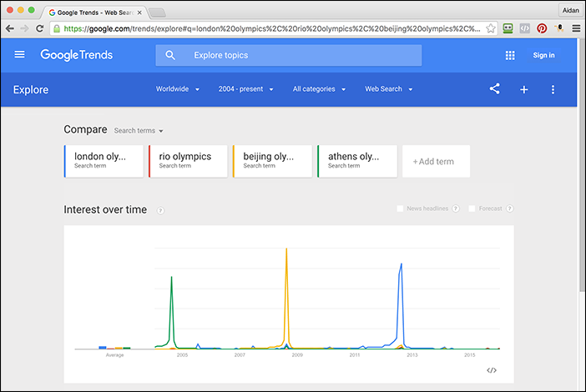The height and width of the screenshot is (392, 586).
Task: Open the Search terms compare dropdown
Action: [139, 131]
